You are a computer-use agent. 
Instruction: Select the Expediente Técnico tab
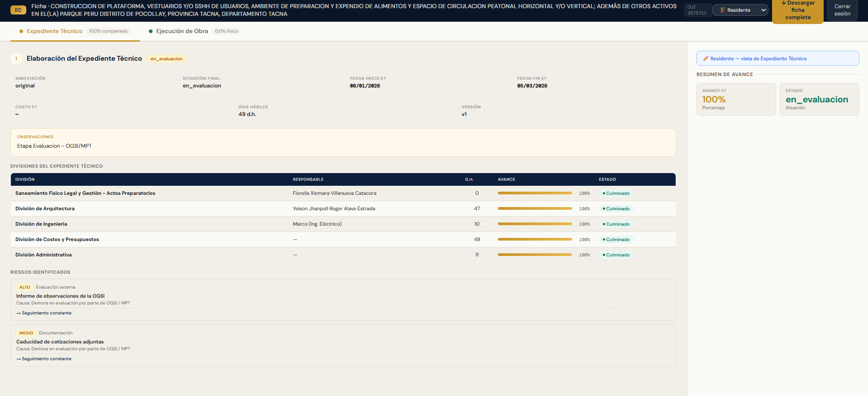(54, 31)
